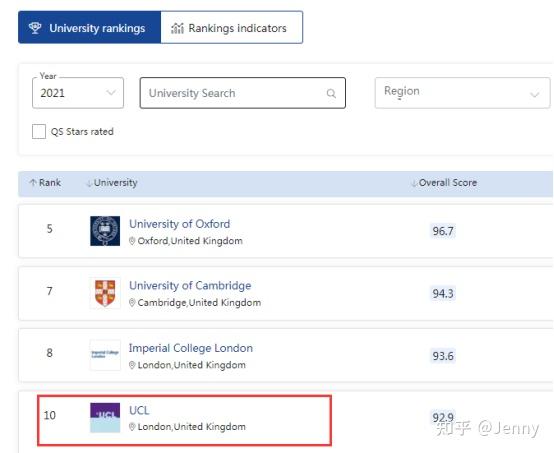Open the Imperial College London link
This screenshot has height=453, width=554.
pos(191,348)
